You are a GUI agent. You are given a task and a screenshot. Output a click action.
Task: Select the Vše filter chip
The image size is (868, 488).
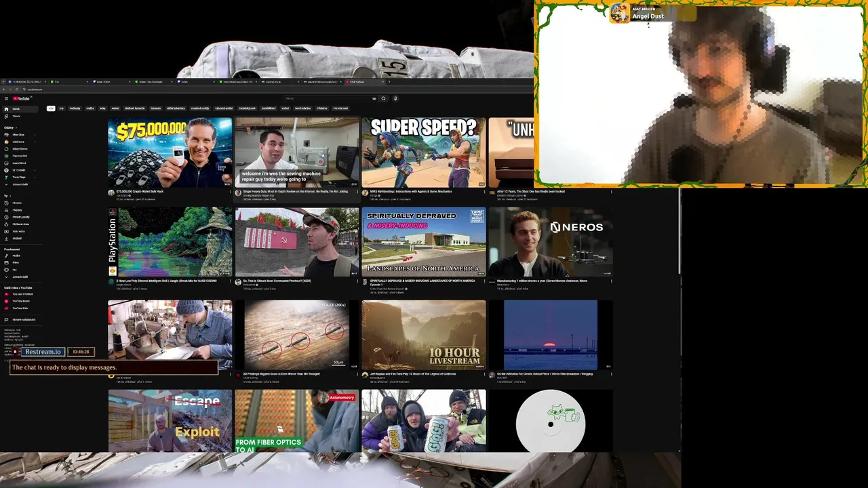click(x=51, y=108)
